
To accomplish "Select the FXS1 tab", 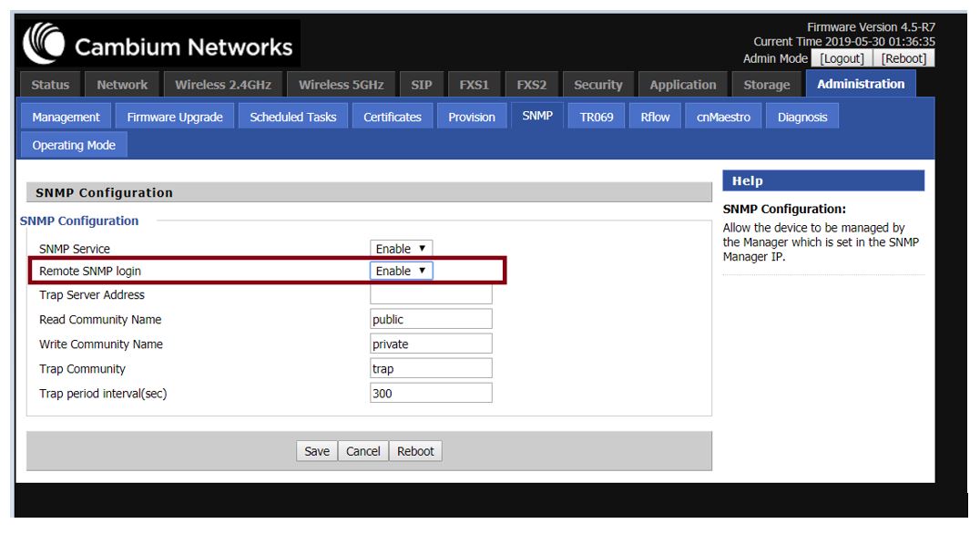I will click(x=474, y=85).
